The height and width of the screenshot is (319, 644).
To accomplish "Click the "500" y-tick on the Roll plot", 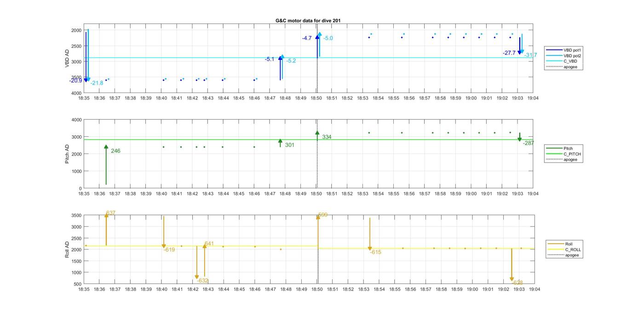I will point(78,284).
